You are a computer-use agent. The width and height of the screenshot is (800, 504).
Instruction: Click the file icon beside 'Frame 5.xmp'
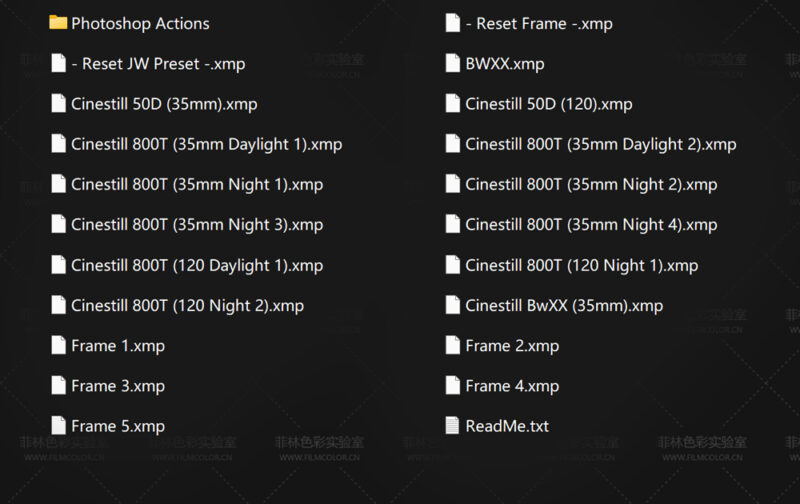pos(59,426)
